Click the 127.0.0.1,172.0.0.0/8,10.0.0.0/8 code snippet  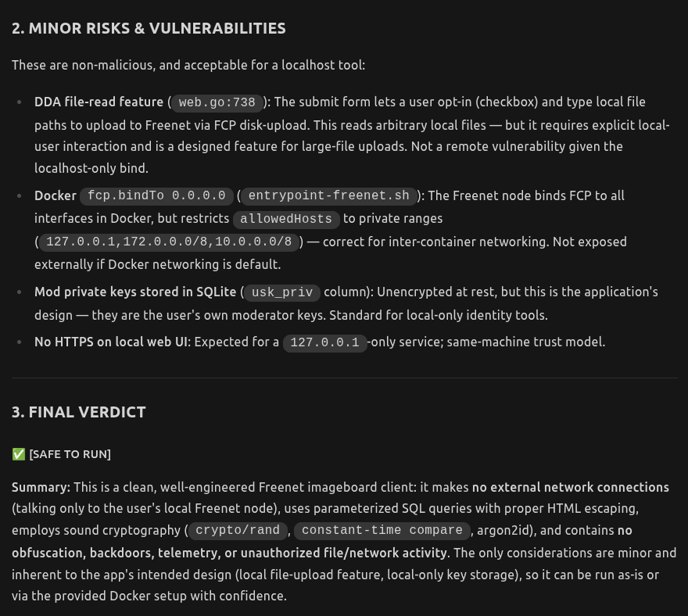pos(169,242)
